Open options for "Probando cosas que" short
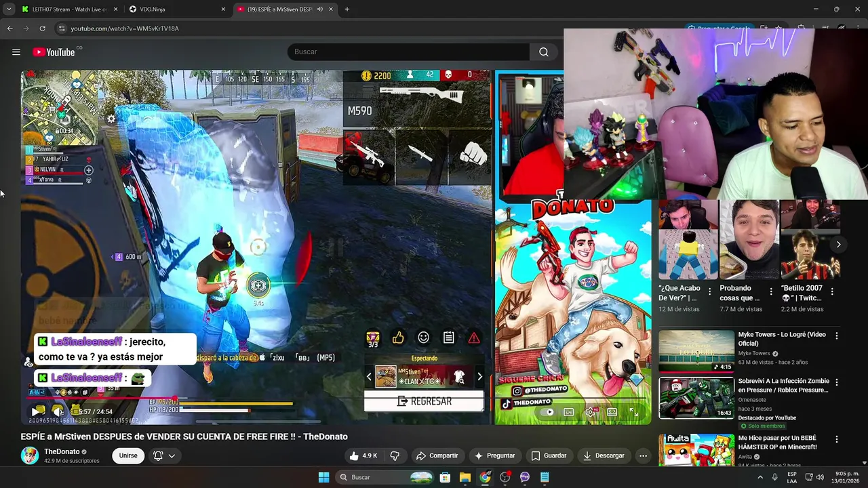 click(x=770, y=291)
